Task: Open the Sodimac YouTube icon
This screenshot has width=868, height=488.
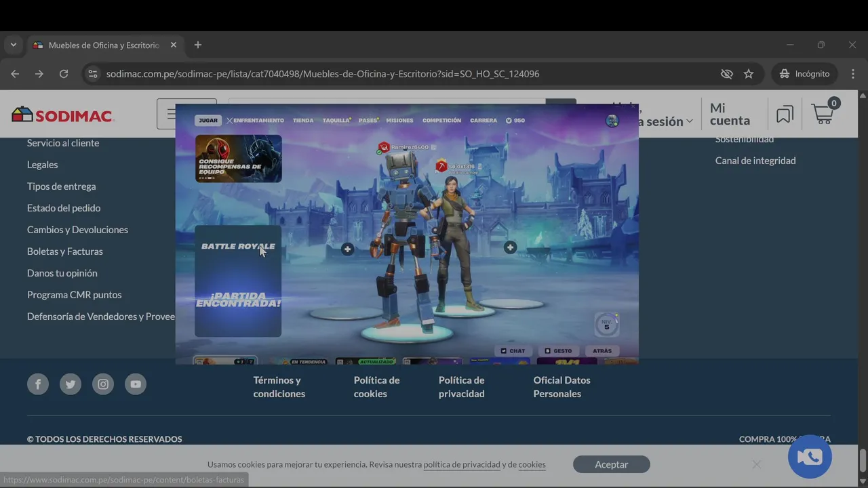Action: (x=136, y=384)
